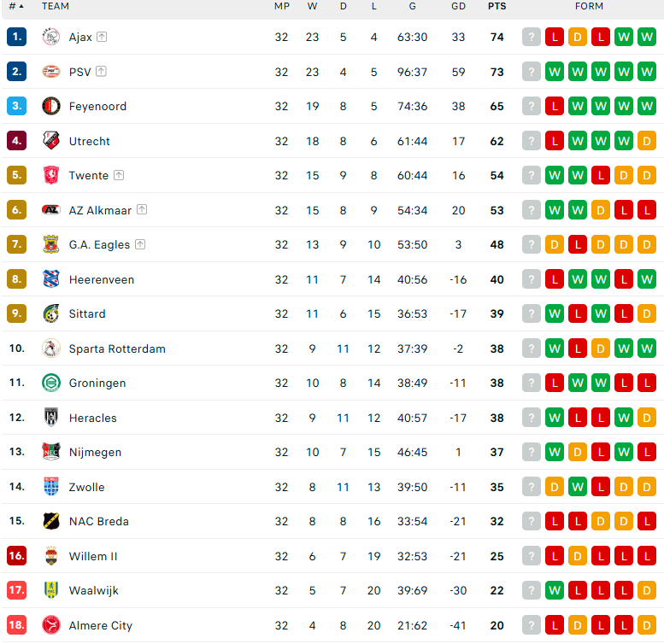Click the NAC Breda badge icon
Viewport: 664px width, 644px height.
click(x=51, y=521)
